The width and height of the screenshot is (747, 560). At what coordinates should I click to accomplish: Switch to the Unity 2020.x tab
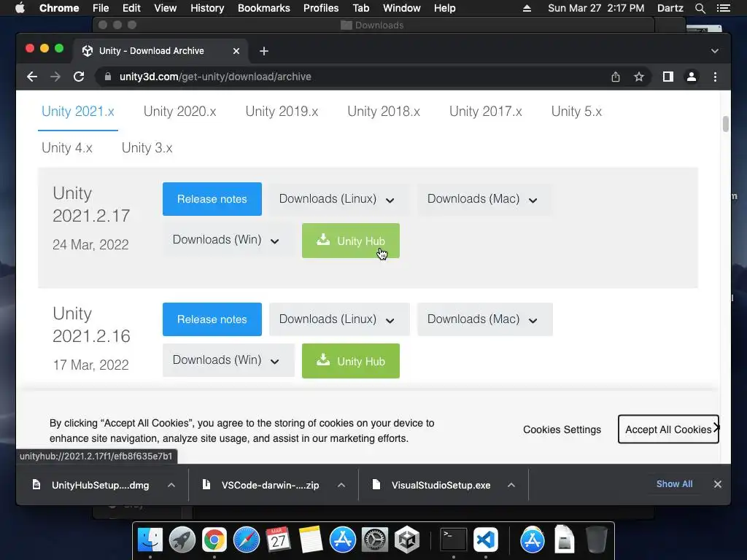click(x=179, y=112)
